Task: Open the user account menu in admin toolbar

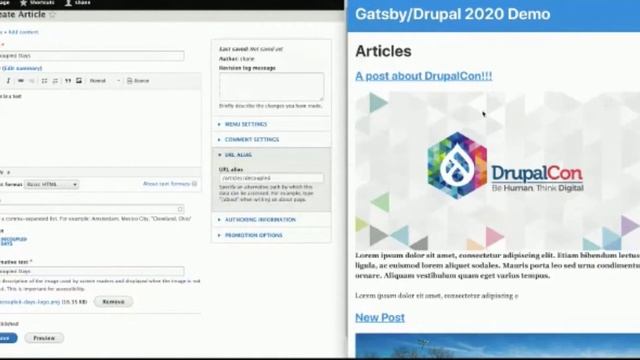Action: (78, 3)
